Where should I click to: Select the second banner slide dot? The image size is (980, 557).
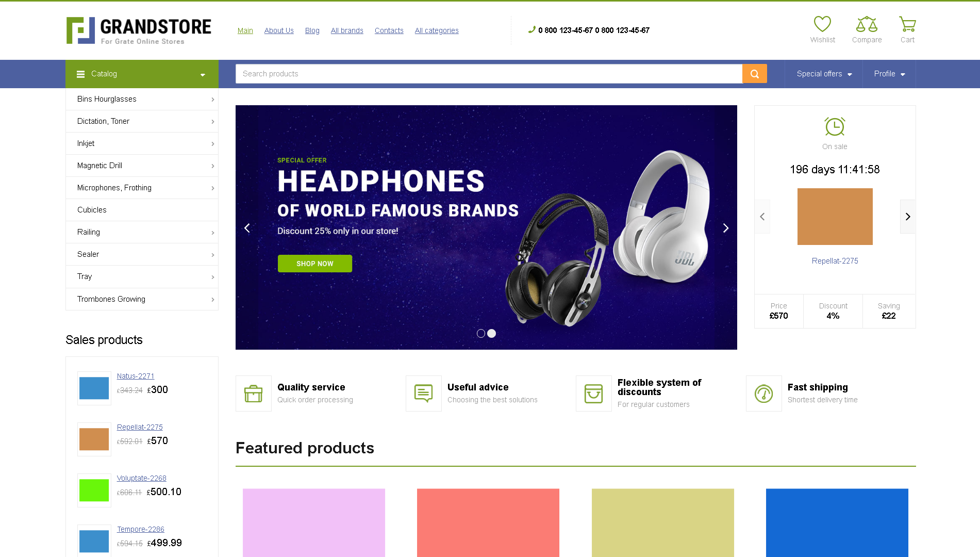(x=492, y=334)
